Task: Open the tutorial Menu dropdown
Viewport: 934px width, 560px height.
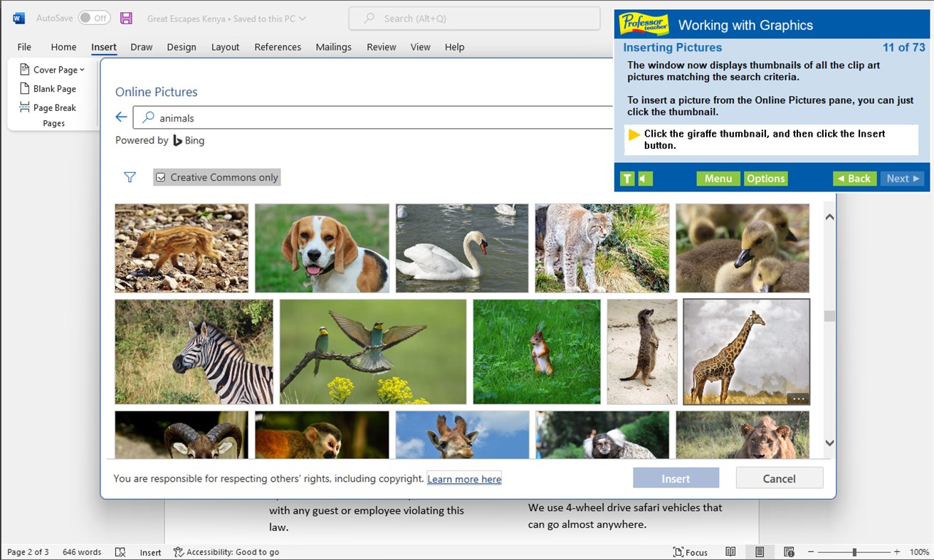Action: pyautogui.click(x=718, y=179)
